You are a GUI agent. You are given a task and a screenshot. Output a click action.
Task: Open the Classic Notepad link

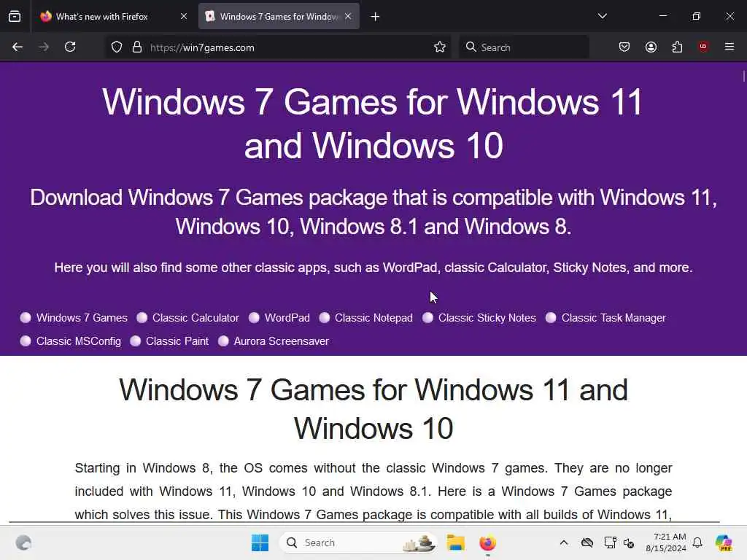tap(374, 318)
